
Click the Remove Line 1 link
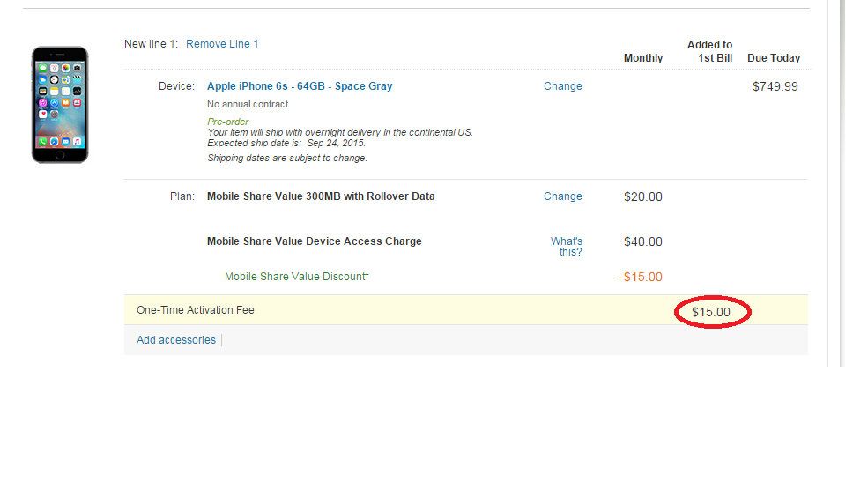click(x=222, y=44)
